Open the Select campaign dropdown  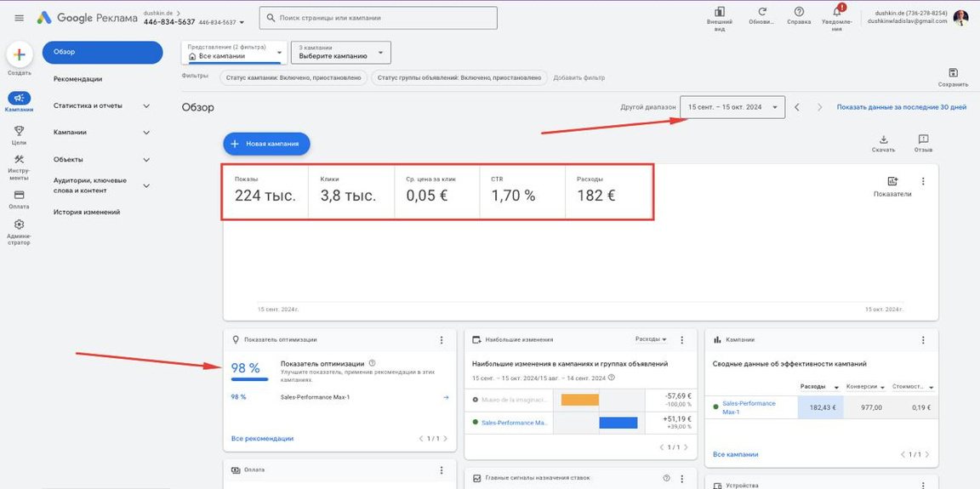340,53
